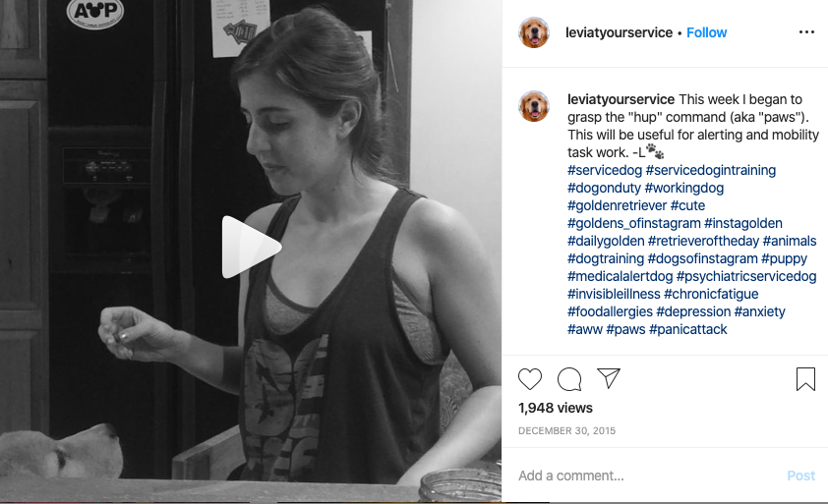Open the leviatyourservice username in the caption
828x504 pixels.
[x=621, y=99]
